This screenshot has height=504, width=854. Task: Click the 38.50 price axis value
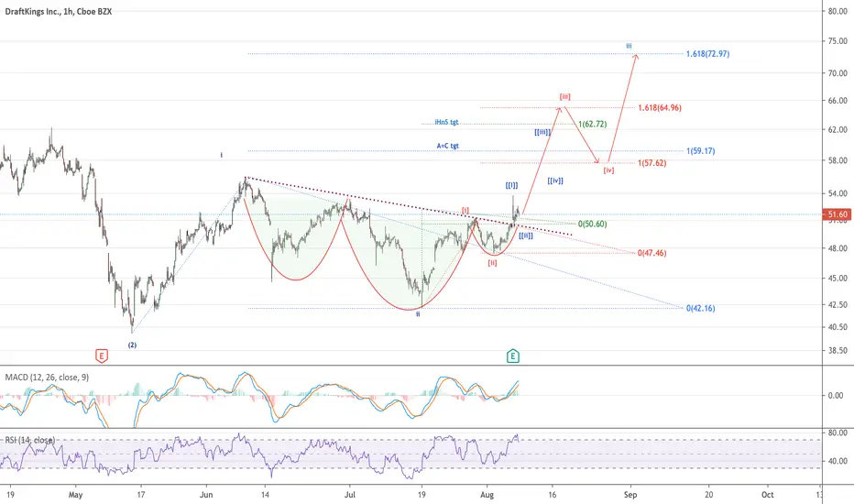pyautogui.click(x=838, y=350)
